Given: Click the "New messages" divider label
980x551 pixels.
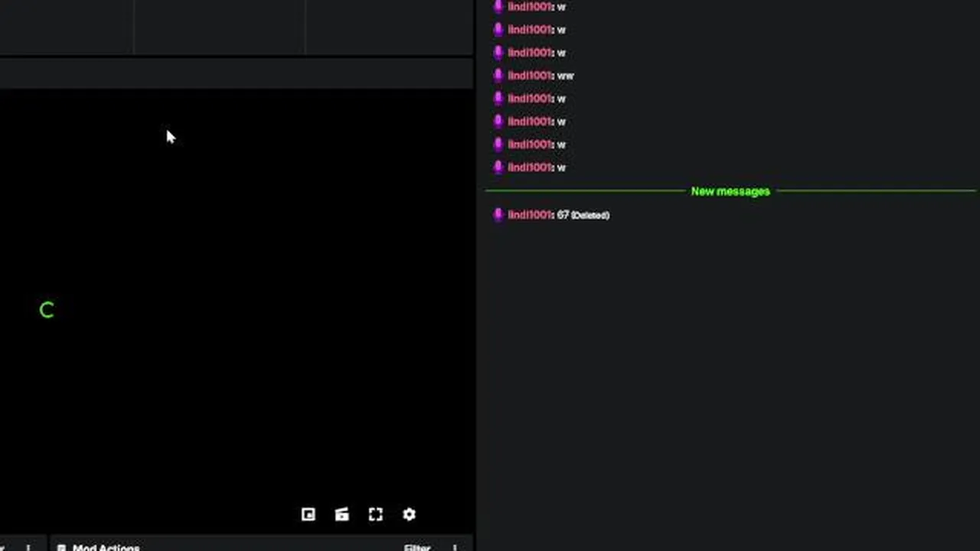Looking at the screenshot, I should 730,191.
